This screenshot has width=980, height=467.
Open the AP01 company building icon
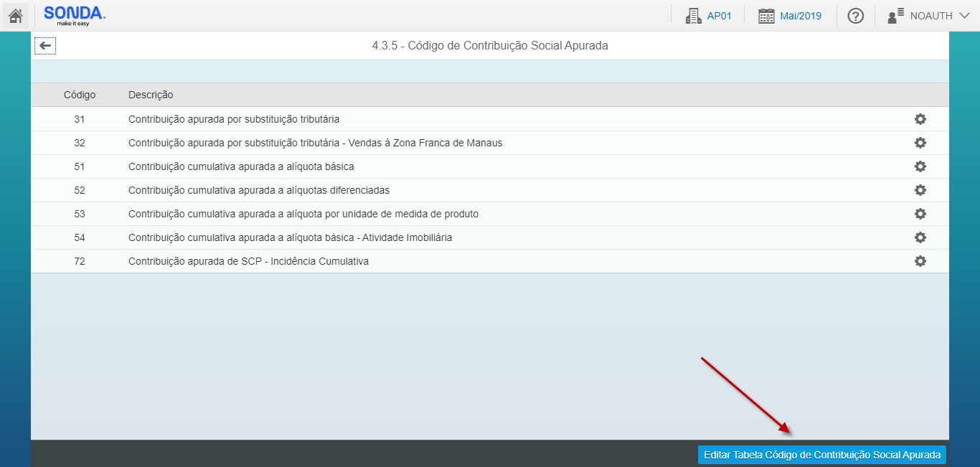(x=693, y=16)
